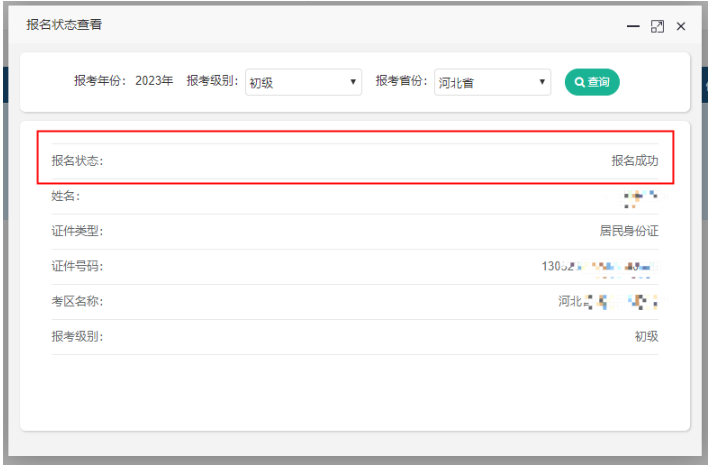Click the 初级 value in the results list
The width and height of the screenshot is (708, 466).
647,336
